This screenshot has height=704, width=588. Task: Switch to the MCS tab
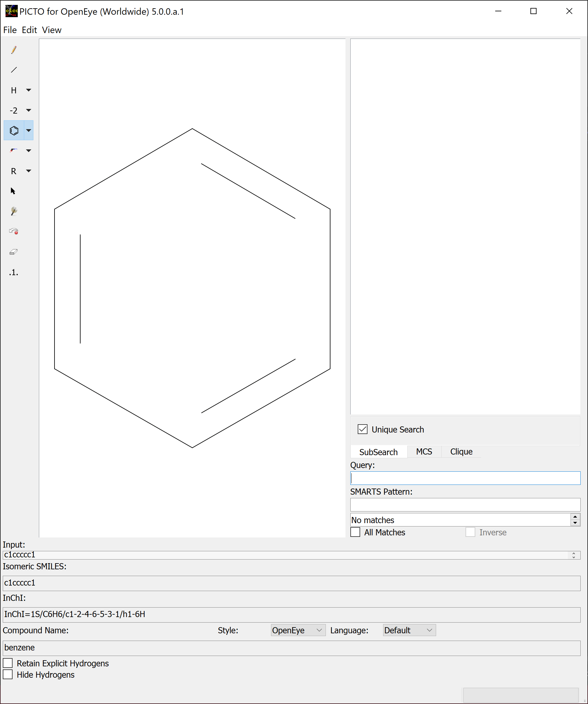click(424, 452)
